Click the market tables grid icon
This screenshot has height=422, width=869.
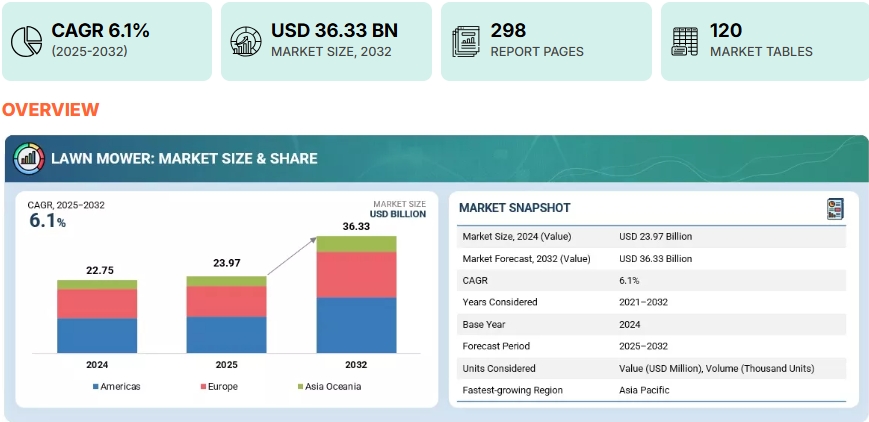[x=685, y=41]
